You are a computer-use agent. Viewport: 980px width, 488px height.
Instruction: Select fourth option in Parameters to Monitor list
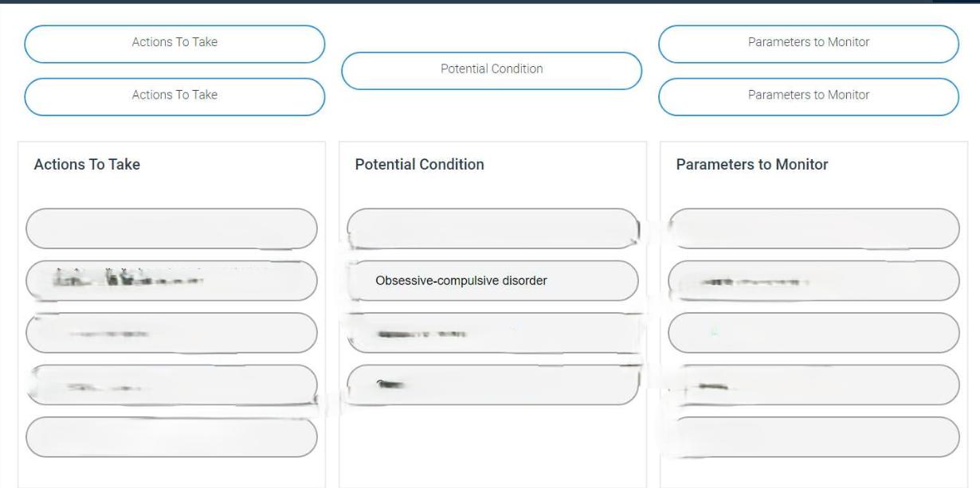tap(813, 385)
